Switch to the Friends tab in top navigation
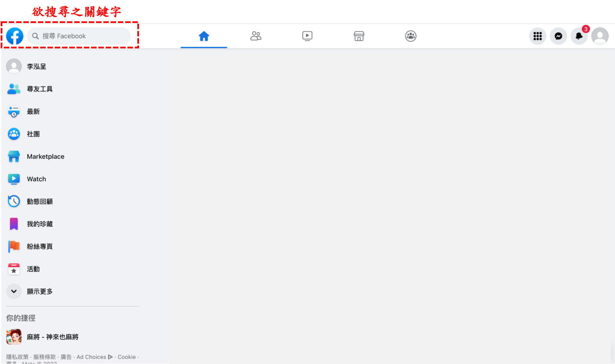 256,36
